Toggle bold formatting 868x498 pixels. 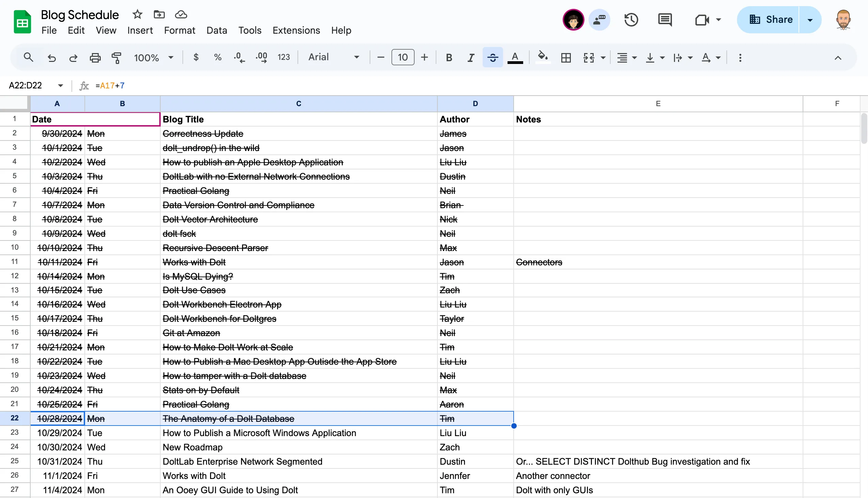(x=449, y=57)
